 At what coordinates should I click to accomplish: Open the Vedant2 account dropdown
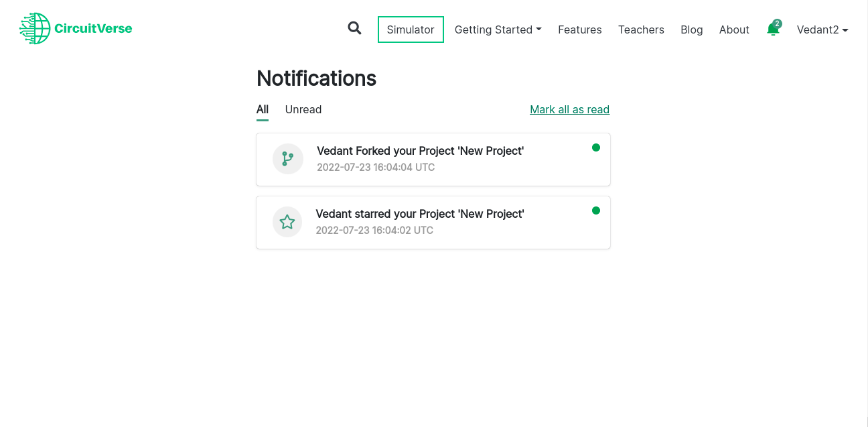click(x=822, y=29)
